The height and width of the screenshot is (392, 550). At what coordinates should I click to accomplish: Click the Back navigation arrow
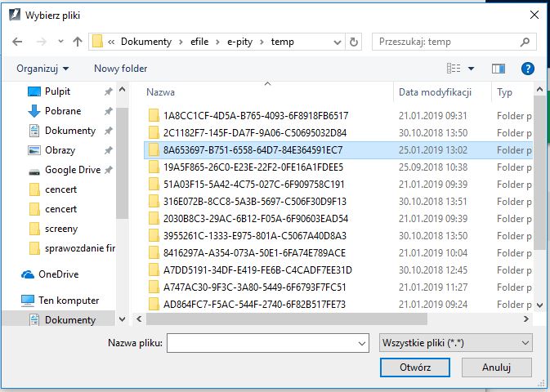(17, 42)
